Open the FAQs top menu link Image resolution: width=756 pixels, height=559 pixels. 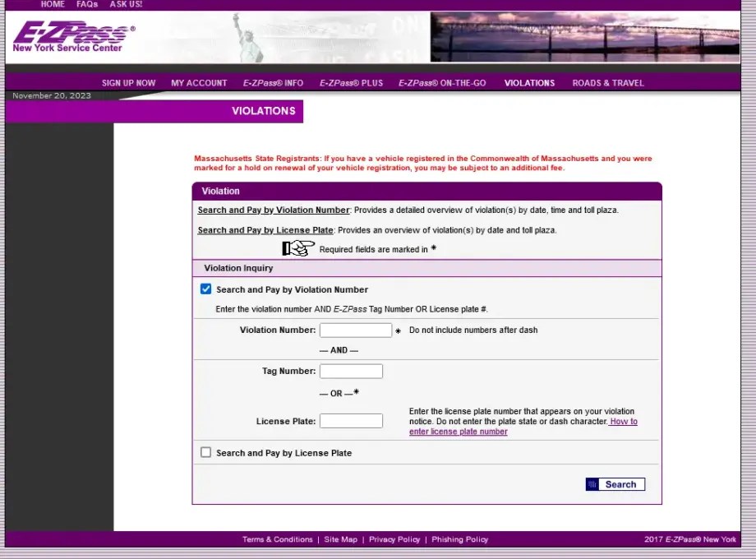point(87,4)
